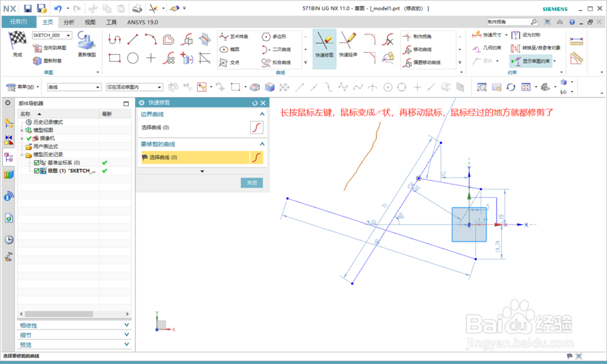
Task: Click the print icon in title bar
Action: coord(137,8)
